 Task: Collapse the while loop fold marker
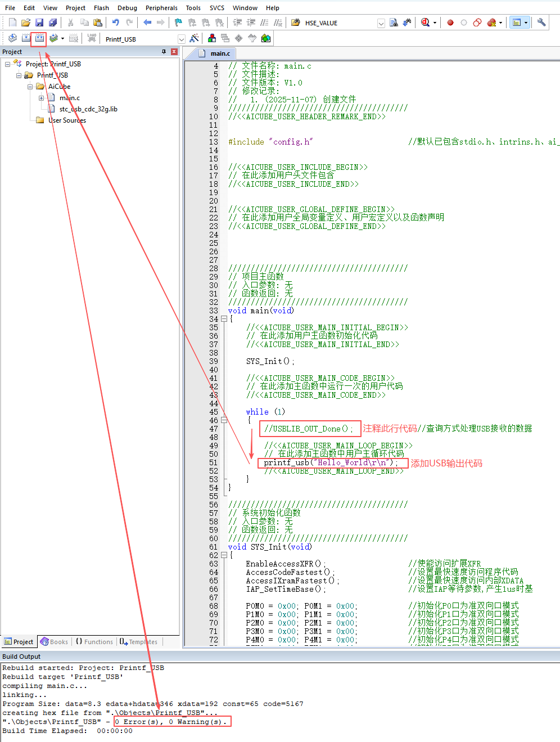point(224,420)
